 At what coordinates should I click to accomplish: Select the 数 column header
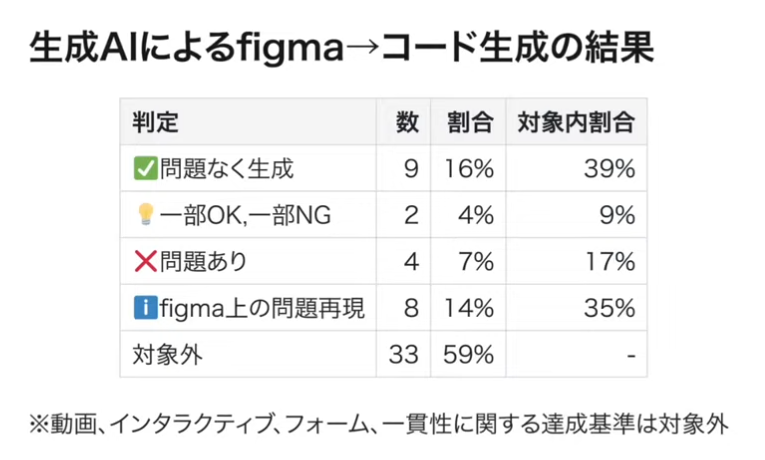click(406, 122)
